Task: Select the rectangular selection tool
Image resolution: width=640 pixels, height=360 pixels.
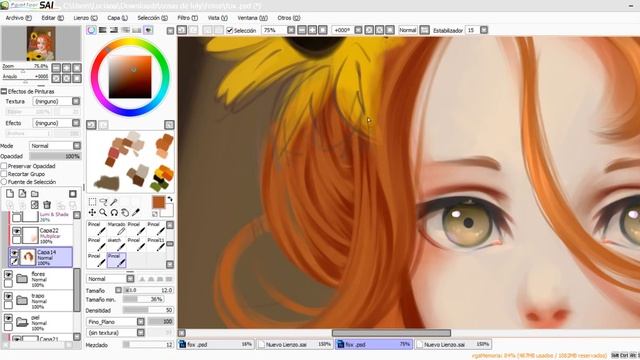Action: click(x=92, y=202)
